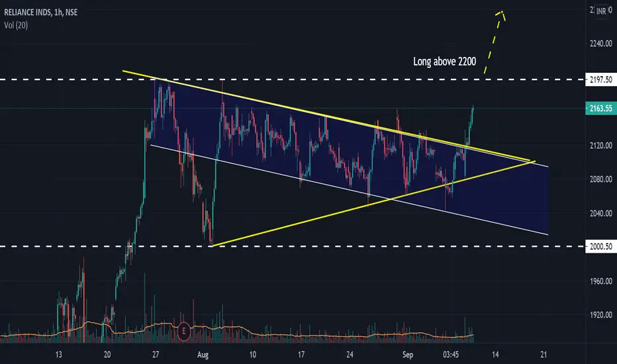
Task: Click the 2080.00 price axis label
Action: pos(601,179)
